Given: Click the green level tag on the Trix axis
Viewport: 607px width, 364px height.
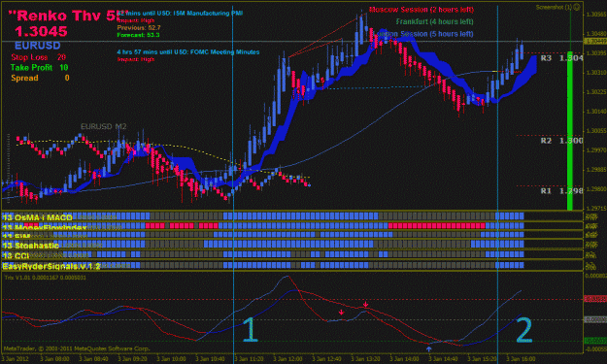Looking at the screenshot, I should point(595,341).
